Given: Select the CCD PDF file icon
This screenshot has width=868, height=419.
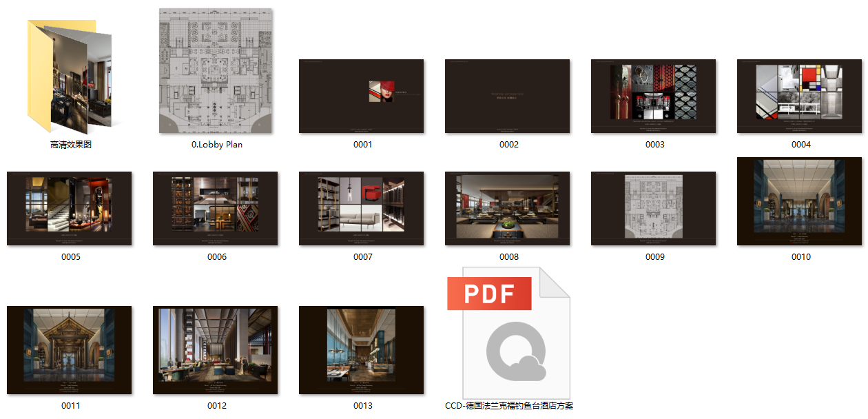Looking at the screenshot, I should (508, 333).
